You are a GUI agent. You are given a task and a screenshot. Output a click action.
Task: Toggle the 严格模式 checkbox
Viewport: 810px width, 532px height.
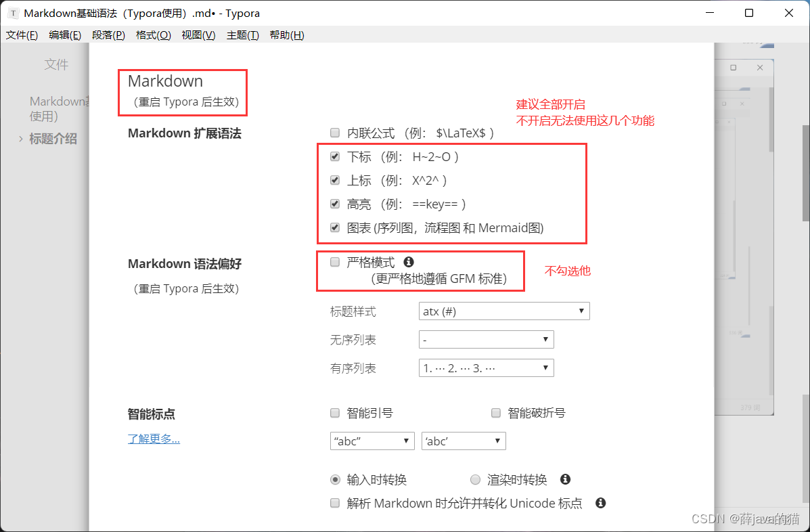click(x=334, y=263)
